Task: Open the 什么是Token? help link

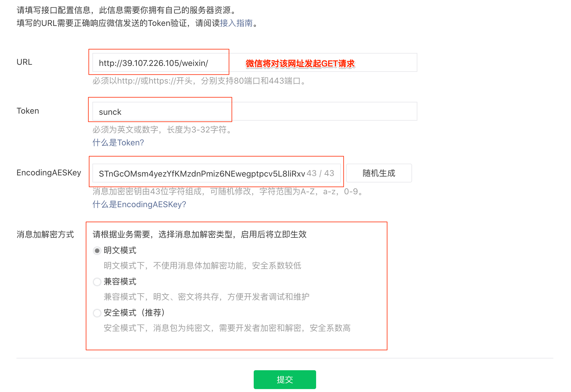Action: pyautogui.click(x=118, y=142)
